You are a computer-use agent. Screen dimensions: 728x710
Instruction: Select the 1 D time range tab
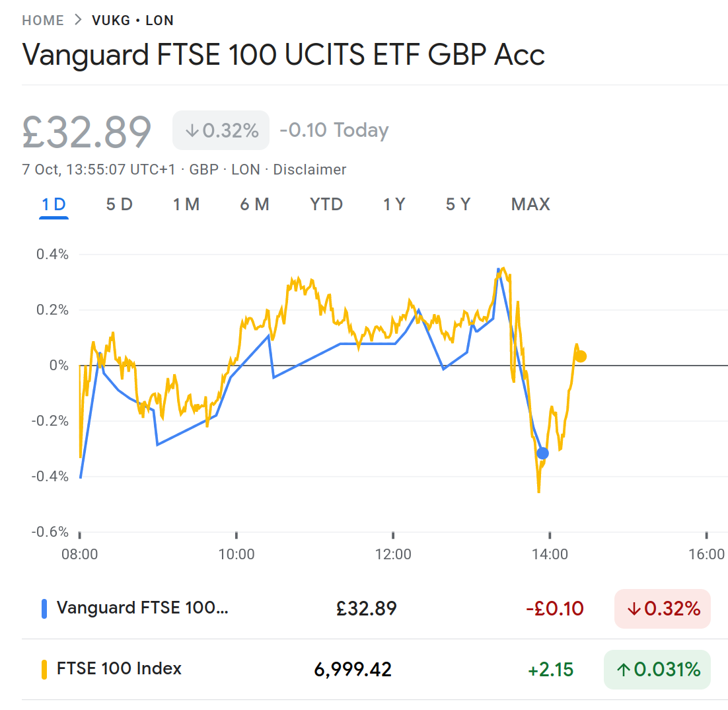pos(54,204)
